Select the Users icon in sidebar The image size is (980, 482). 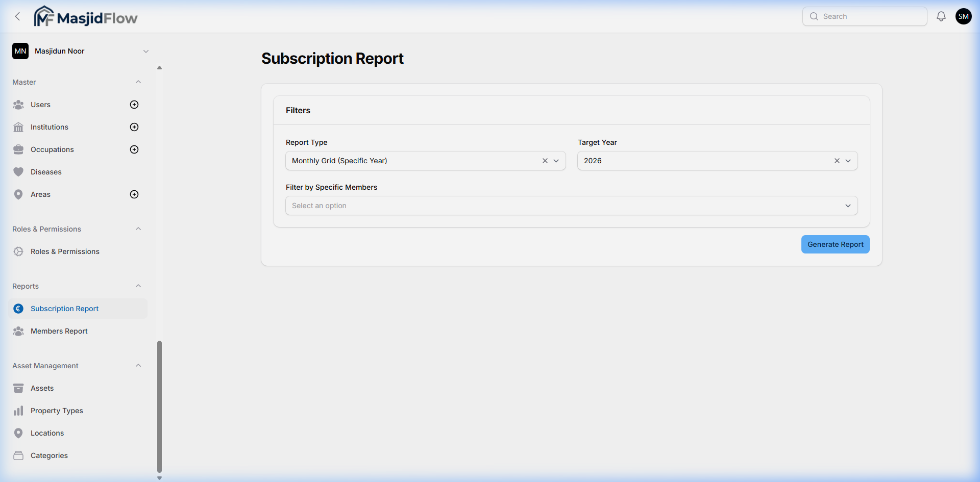click(18, 104)
